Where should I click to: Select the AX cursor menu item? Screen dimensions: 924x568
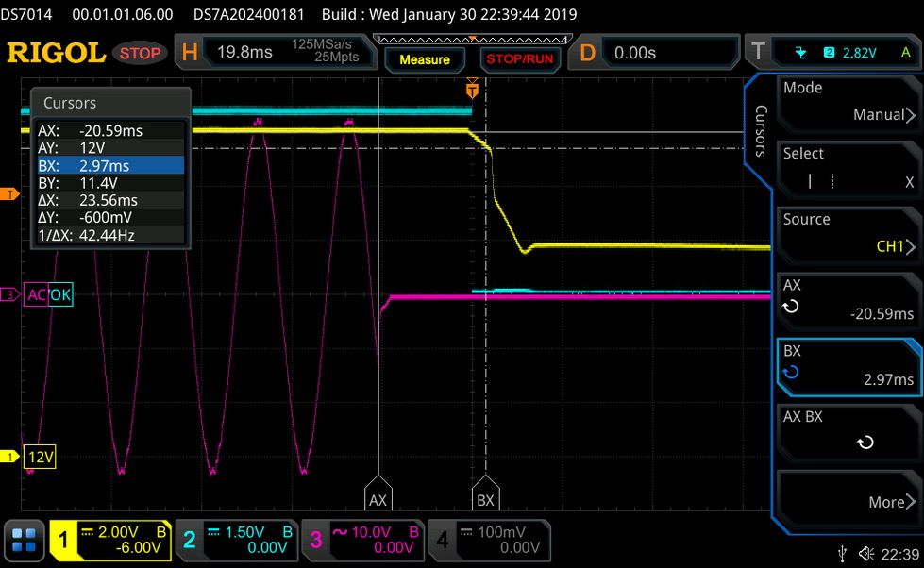click(848, 300)
